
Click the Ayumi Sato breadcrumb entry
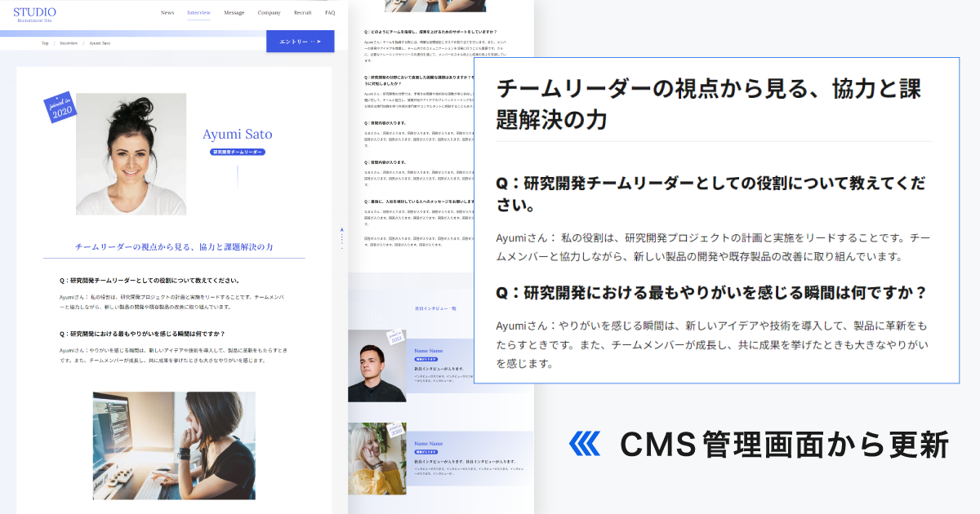(x=100, y=42)
